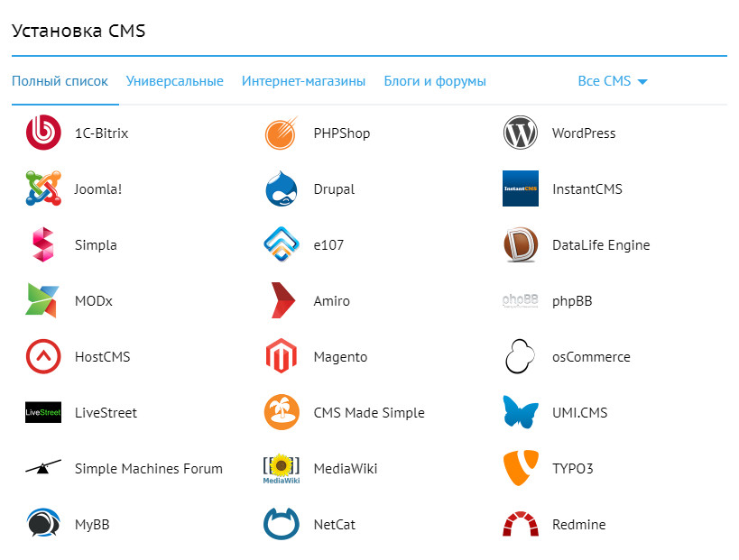Click the DataLife Engine text label

[601, 245]
